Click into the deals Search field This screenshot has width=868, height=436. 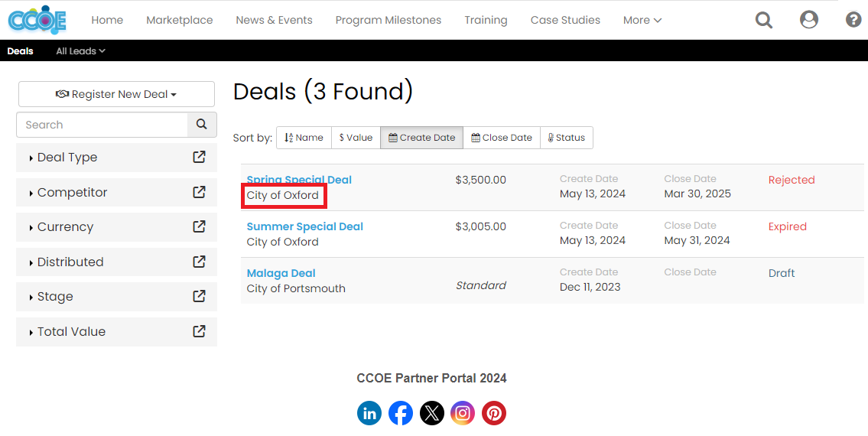point(102,125)
